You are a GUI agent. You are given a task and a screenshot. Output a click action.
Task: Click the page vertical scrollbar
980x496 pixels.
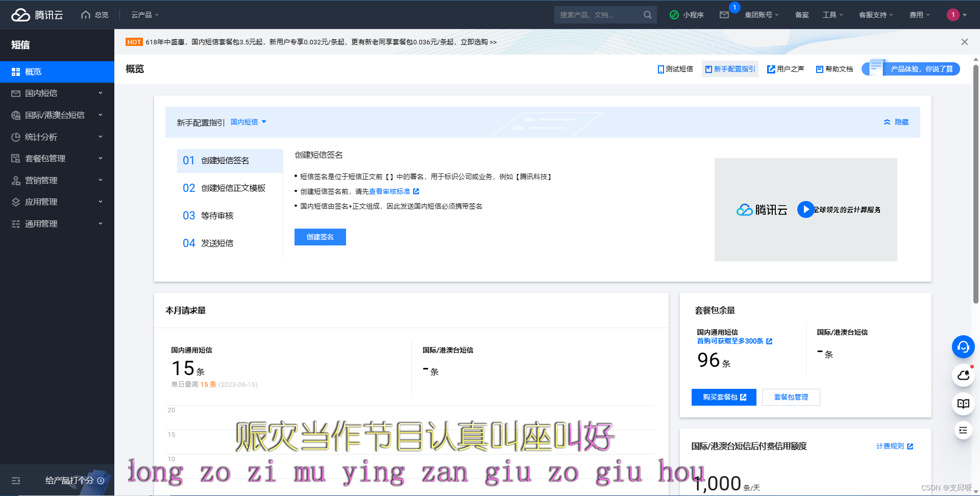pyautogui.click(x=975, y=184)
